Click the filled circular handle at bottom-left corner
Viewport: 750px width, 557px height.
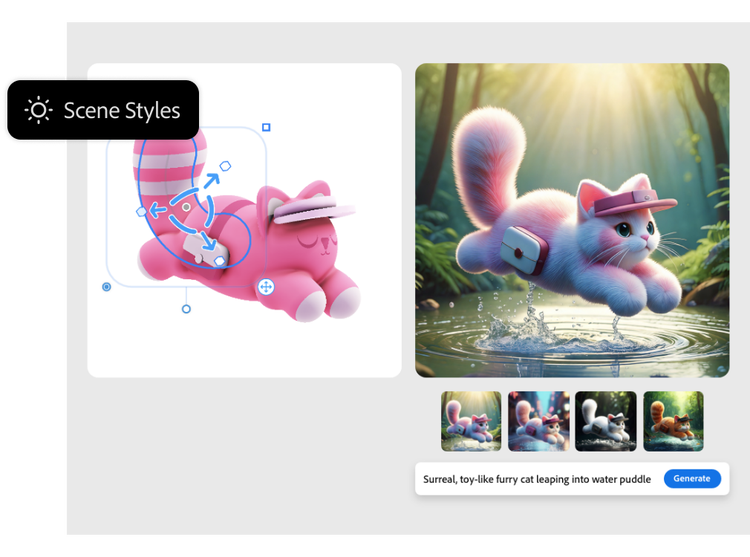107,287
